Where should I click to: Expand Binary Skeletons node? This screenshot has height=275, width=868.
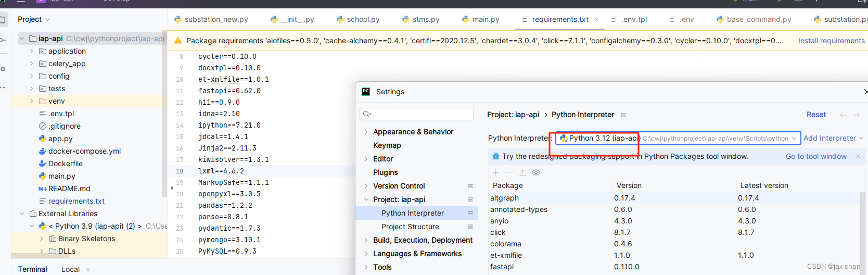coord(42,239)
